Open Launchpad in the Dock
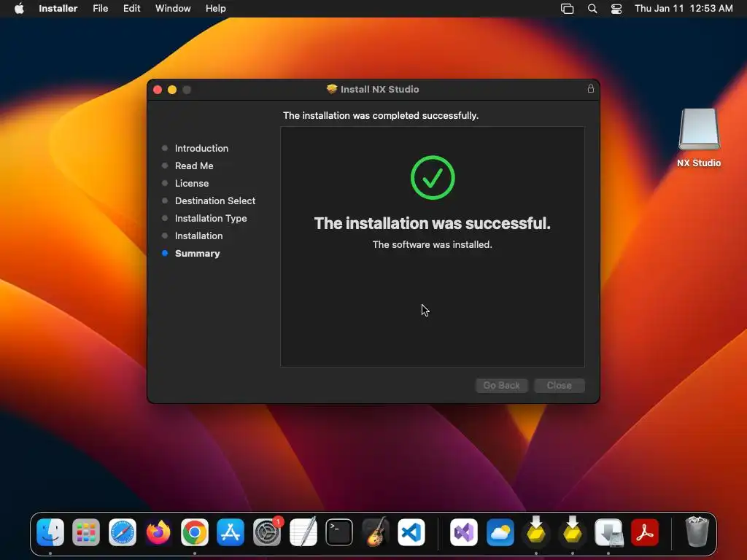This screenshot has width=747, height=560. 86,532
